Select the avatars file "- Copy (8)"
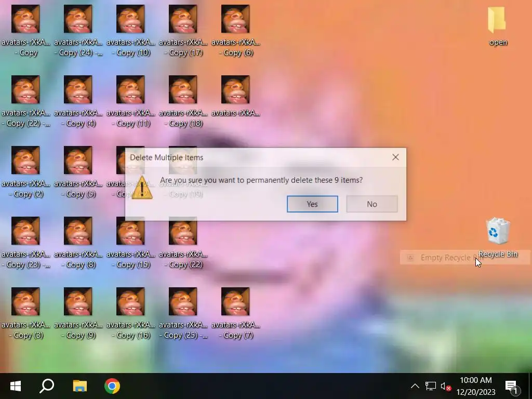 78,242
